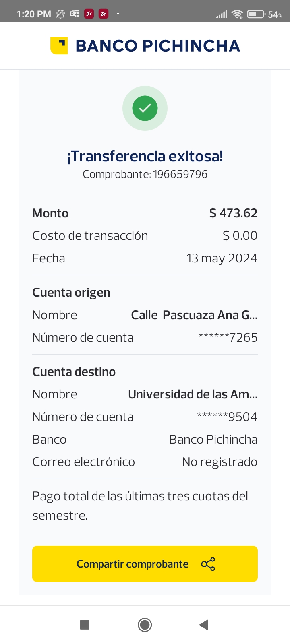Screen dimensions: 290x644
Task: Tap the 1:20 PM clock in status bar
Action: click(34, 14)
